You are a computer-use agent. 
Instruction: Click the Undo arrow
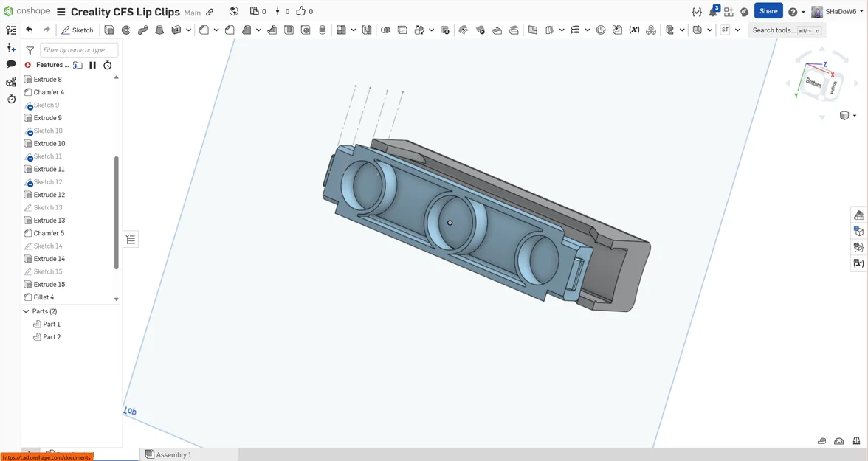click(30, 30)
